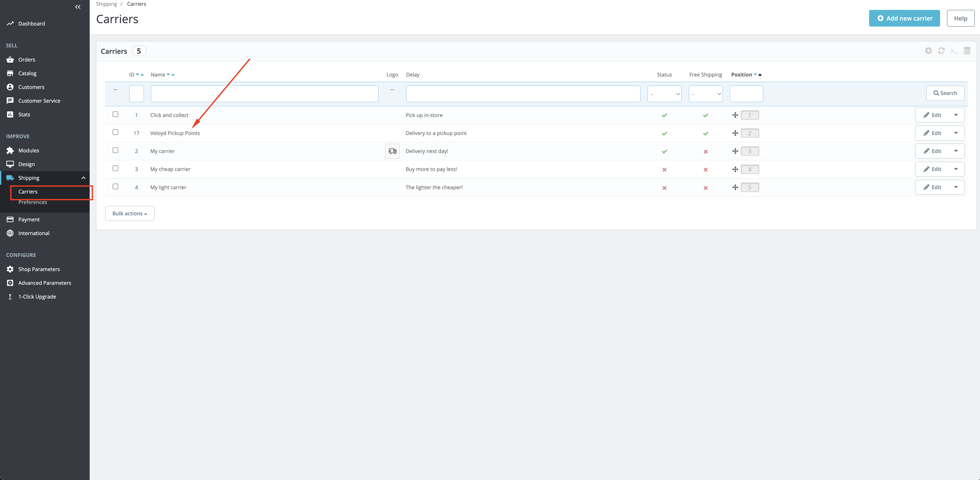This screenshot has height=480, width=980.
Task: Click the export to SQL manager database icon
Action: click(967, 51)
